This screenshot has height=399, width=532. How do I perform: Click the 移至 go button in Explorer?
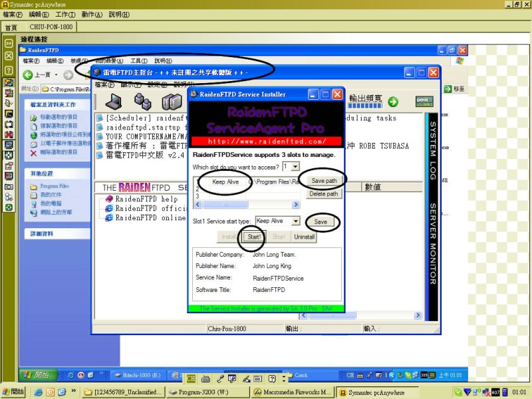point(454,89)
